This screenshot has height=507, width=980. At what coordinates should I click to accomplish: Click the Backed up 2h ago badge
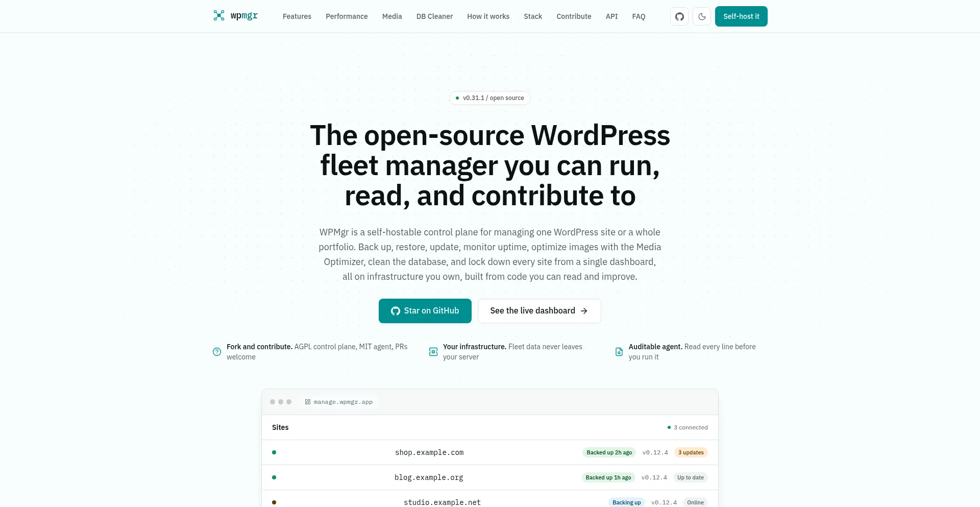[609, 452]
